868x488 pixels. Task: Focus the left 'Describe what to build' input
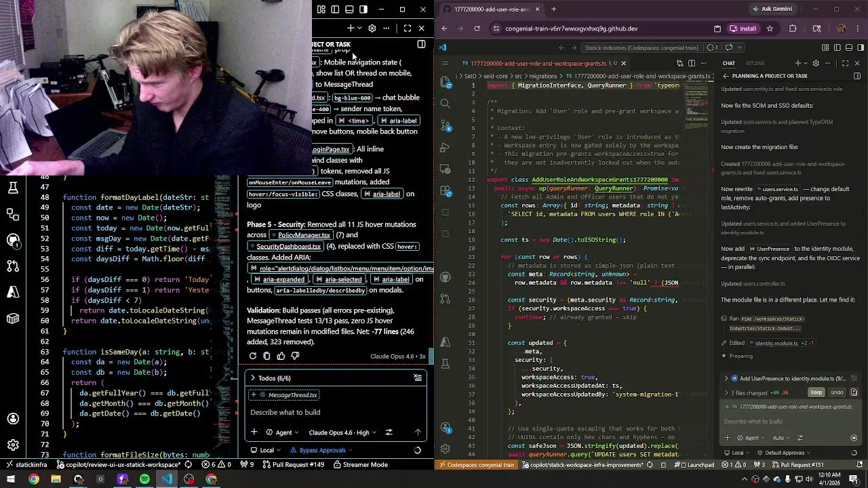pos(336,412)
